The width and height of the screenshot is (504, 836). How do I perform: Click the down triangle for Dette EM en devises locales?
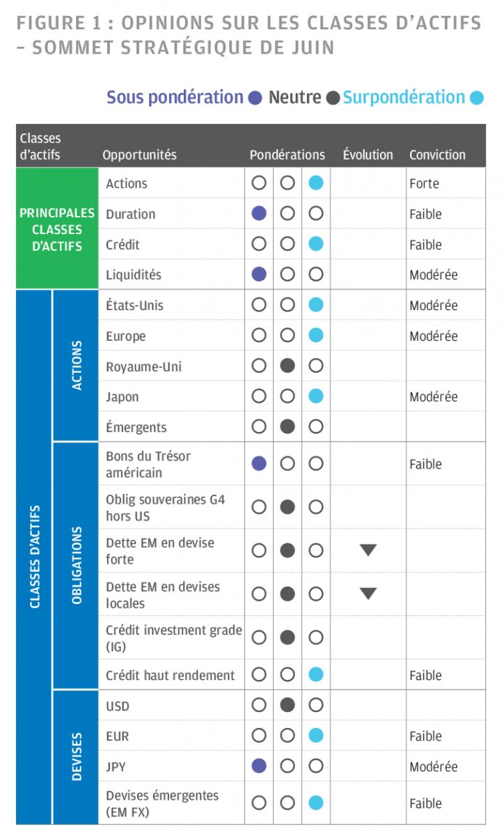tap(368, 594)
